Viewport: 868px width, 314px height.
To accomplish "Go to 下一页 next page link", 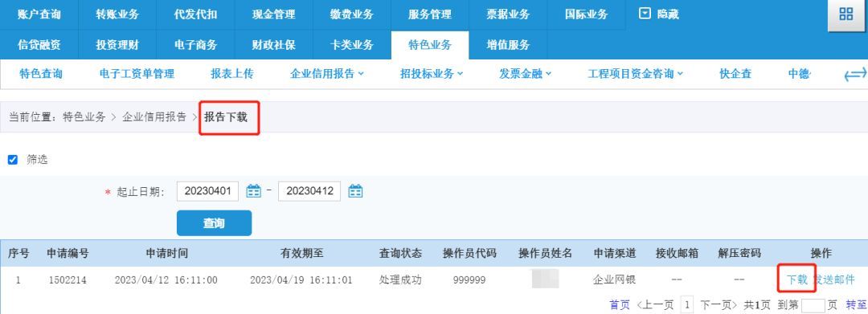I will click(719, 305).
